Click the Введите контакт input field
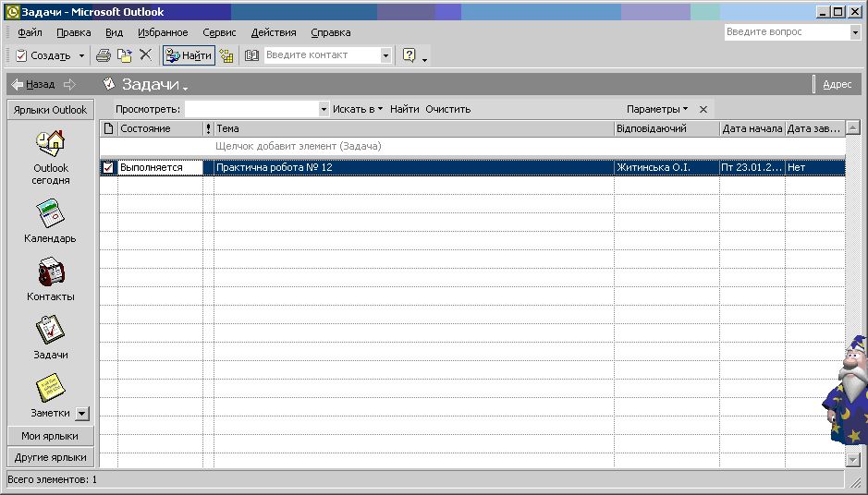The height and width of the screenshot is (495, 868). (323, 54)
